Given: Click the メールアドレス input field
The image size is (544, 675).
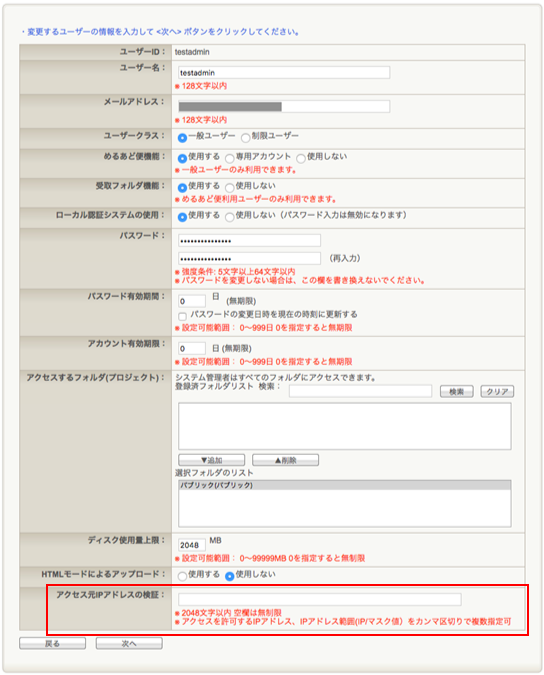Looking at the screenshot, I should click(284, 106).
